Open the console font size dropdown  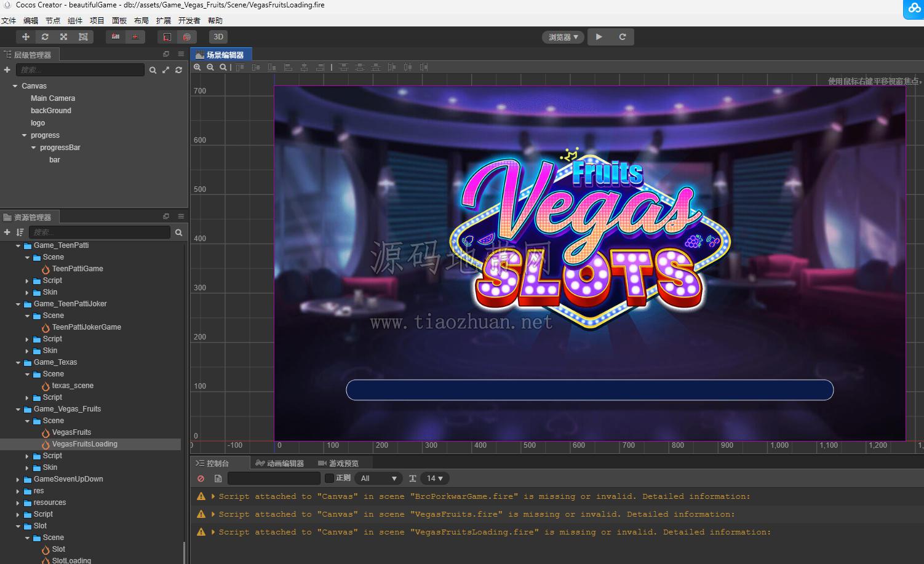click(435, 479)
